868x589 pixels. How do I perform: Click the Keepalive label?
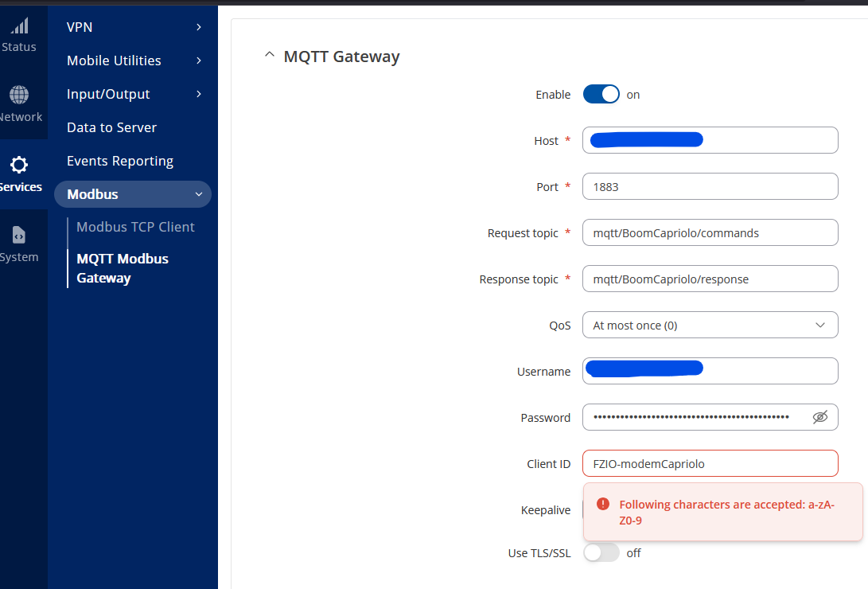(545, 510)
